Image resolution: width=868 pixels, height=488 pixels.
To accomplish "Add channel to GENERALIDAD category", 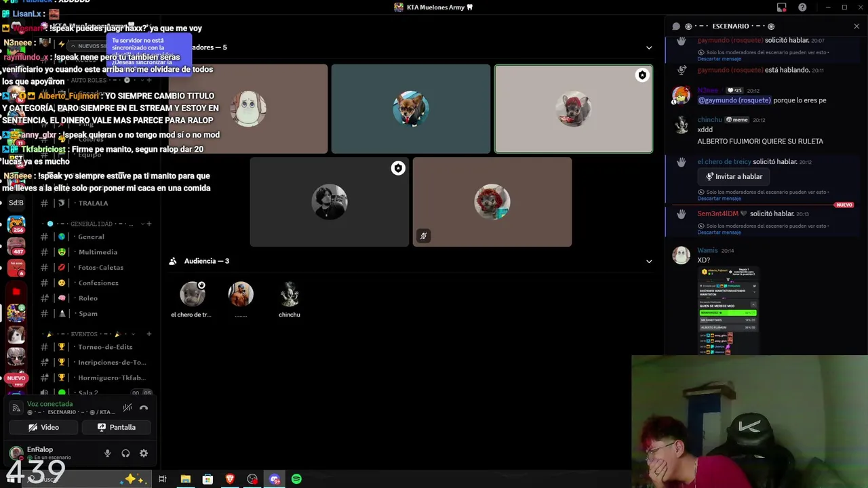I will 149,224.
